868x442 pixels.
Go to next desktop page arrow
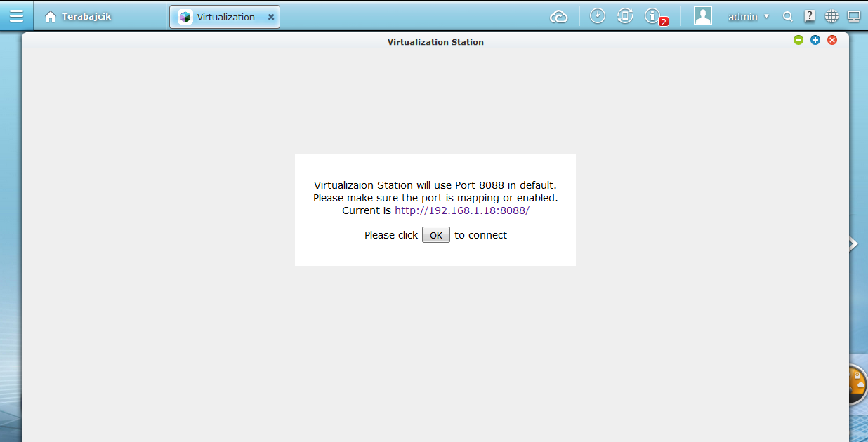pyautogui.click(x=853, y=243)
